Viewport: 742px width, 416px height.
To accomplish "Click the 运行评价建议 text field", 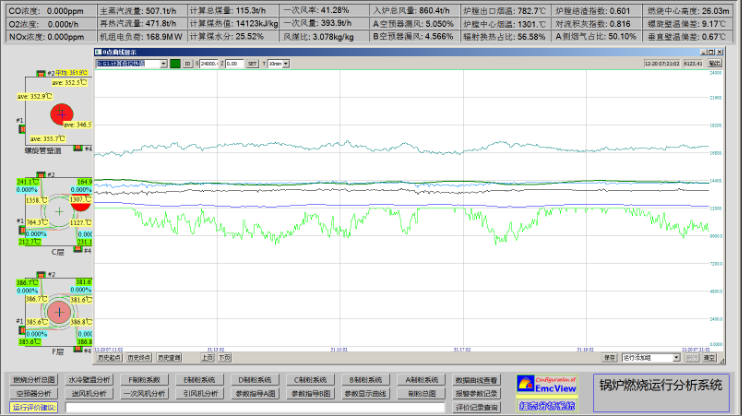I will point(255,407).
